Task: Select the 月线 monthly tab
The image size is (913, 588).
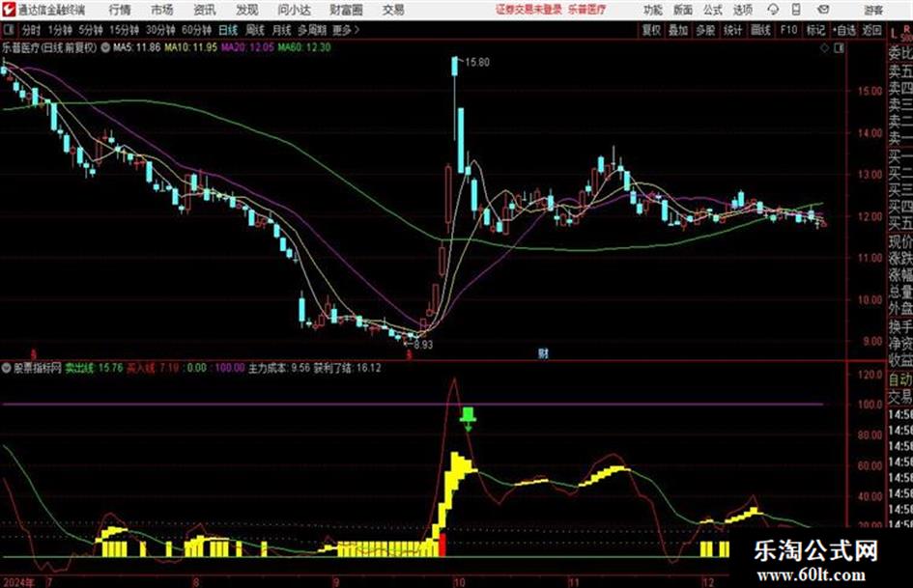Action: pos(282,30)
